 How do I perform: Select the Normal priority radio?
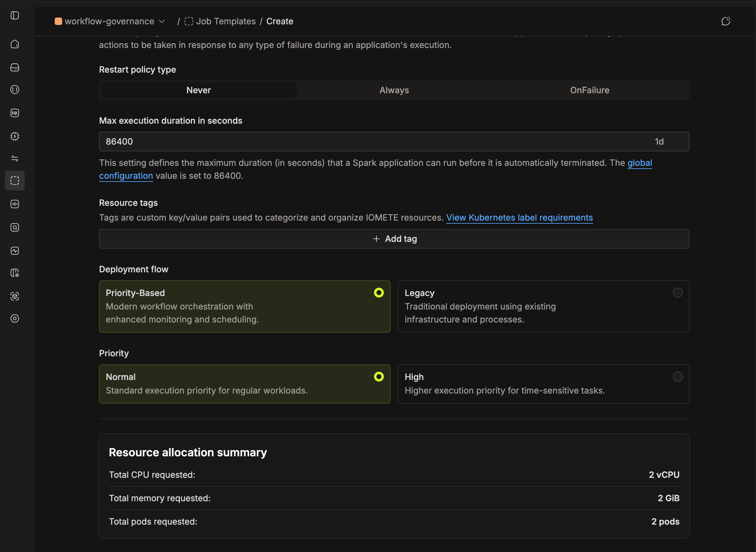pyautogui.click(x=379, y=377)
